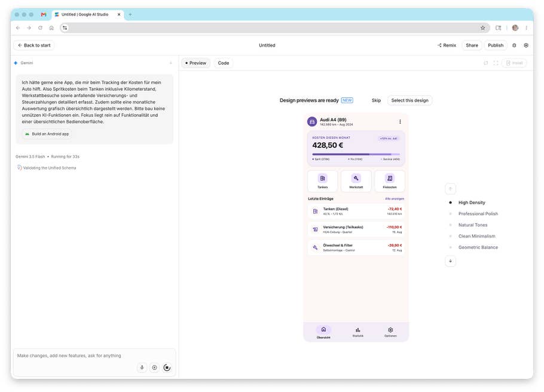Start a new chat with plus icon
The image size is (544, 392).
click(x=171, y=63)
